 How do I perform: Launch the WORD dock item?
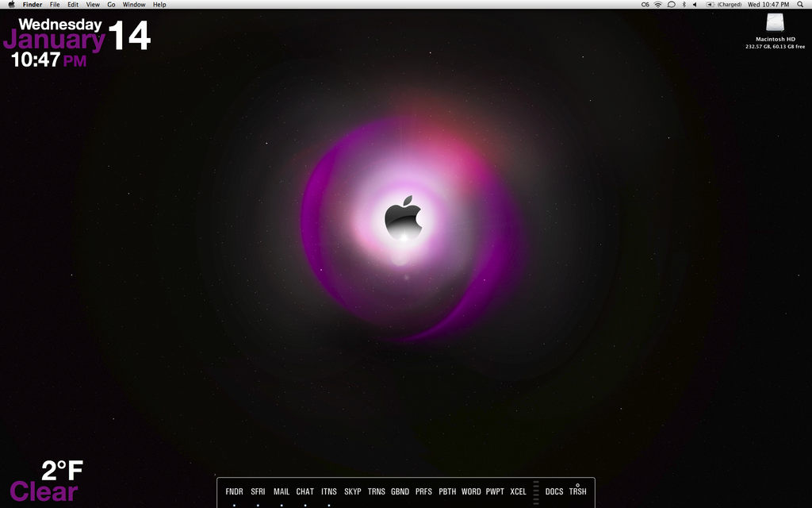tap(471, 491)
